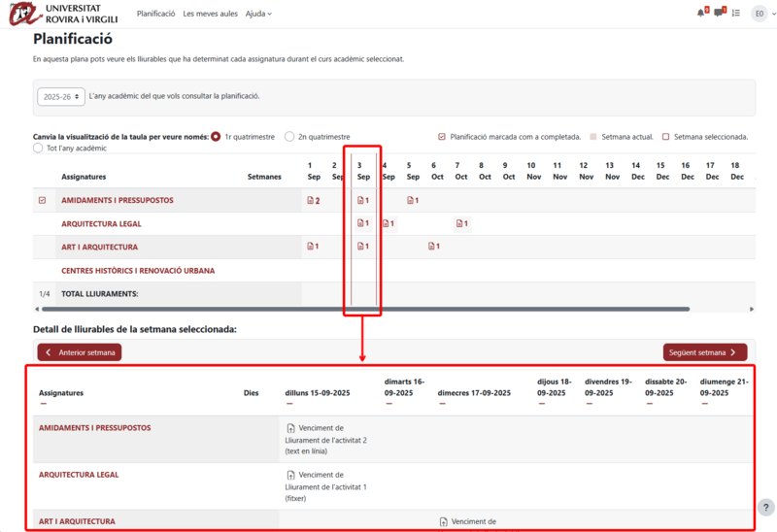The image size is (777, 532).
Task: Click the checklist icon in top bar
Action: tap(736, 14)
